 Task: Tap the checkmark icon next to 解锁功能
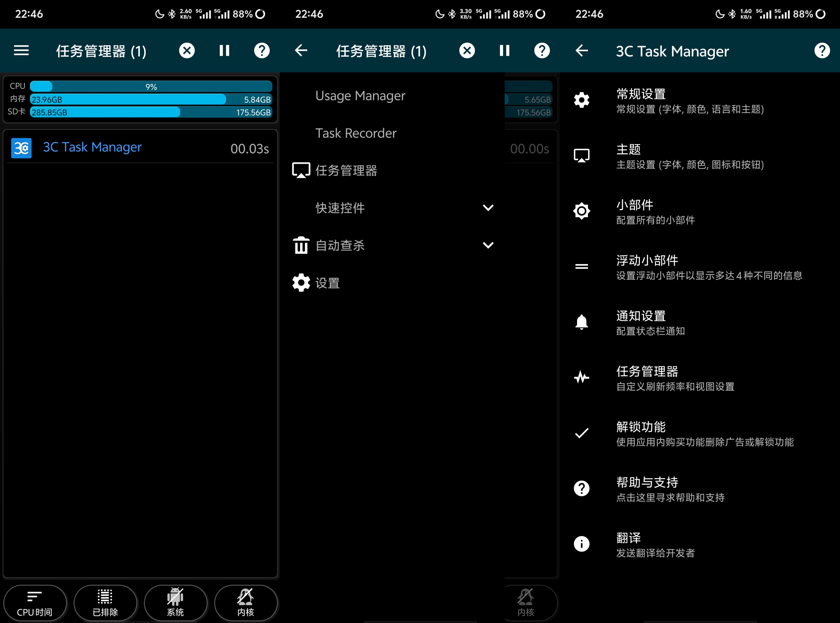(581, 433)
